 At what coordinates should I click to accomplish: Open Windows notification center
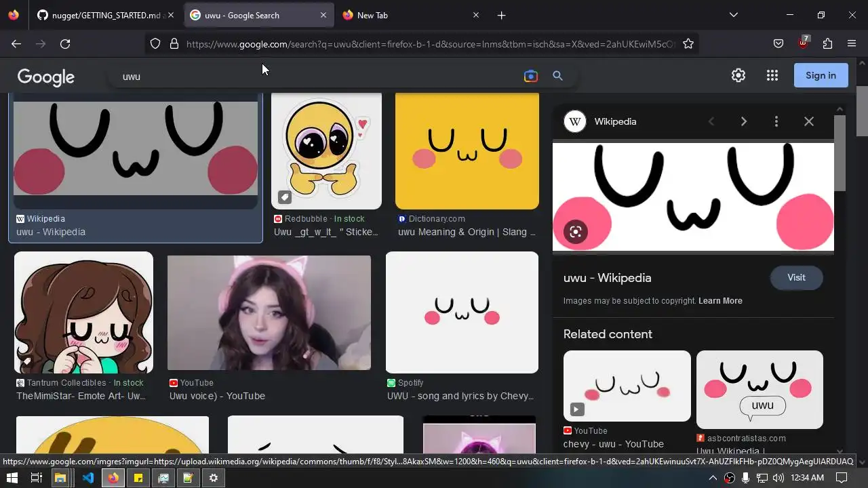click(x=842, y=478)
